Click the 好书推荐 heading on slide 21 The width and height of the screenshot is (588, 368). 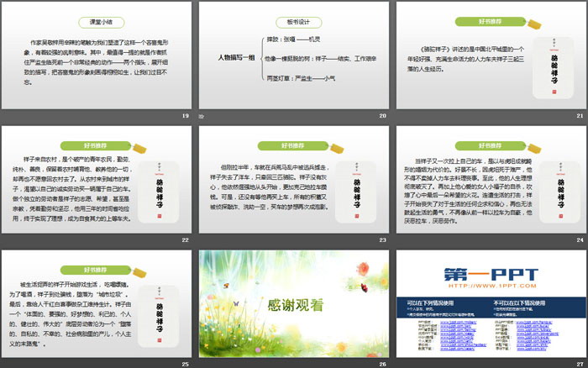(x=490, y=21)
